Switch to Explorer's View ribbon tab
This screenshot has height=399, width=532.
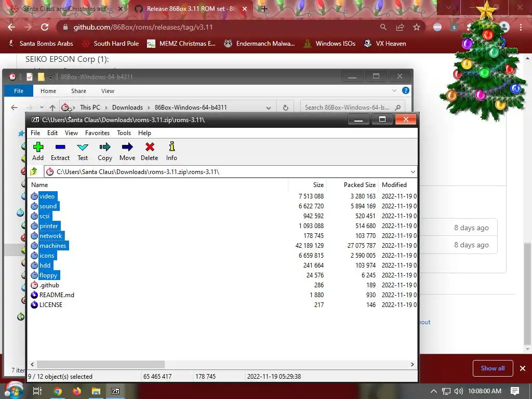108,91
